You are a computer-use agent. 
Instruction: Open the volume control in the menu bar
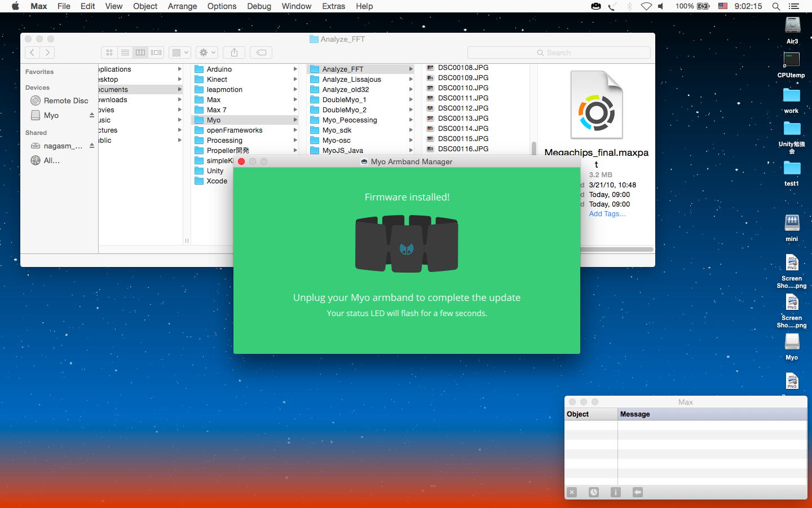click(661, 6)
